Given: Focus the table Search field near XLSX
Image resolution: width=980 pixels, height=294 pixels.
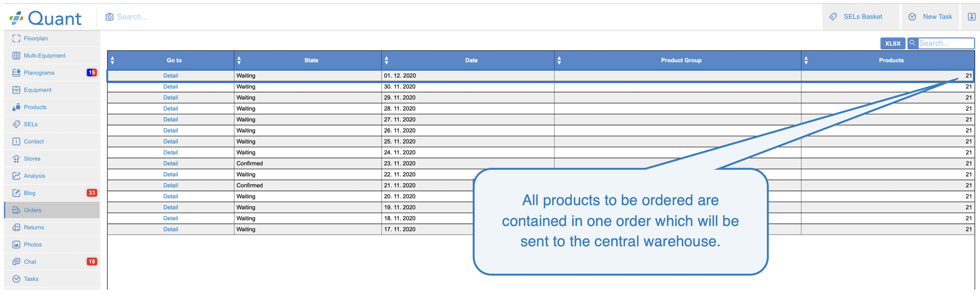Looking at the screenshot, I should (945, 43).
